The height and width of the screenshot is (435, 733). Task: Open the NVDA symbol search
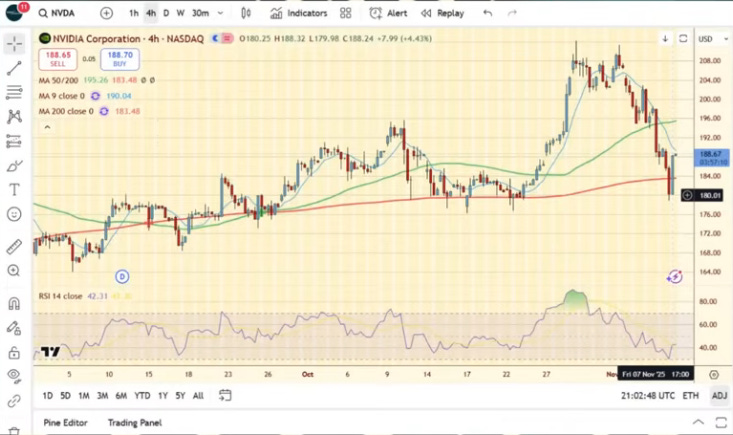57,13
